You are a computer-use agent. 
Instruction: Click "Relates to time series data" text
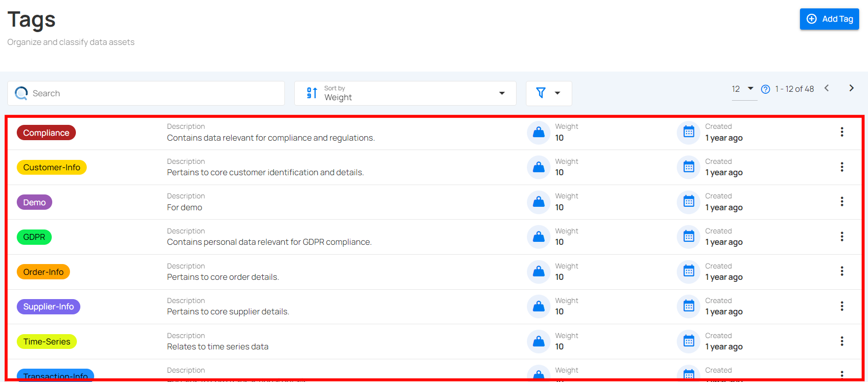(218, 347)
